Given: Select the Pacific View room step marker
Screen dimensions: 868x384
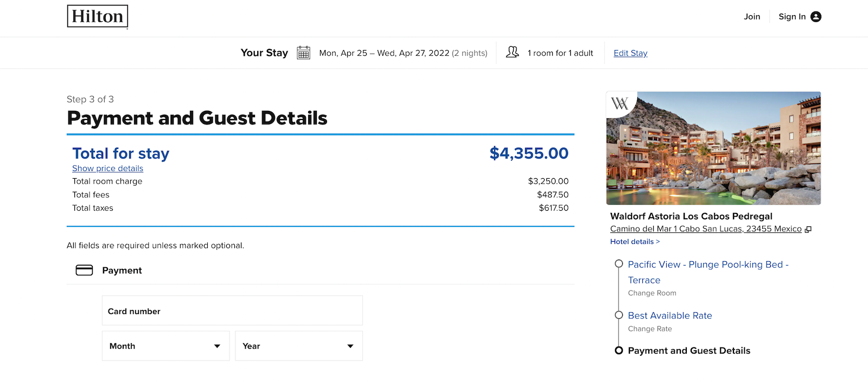Looking at the screenshot, I should (618, 264).
